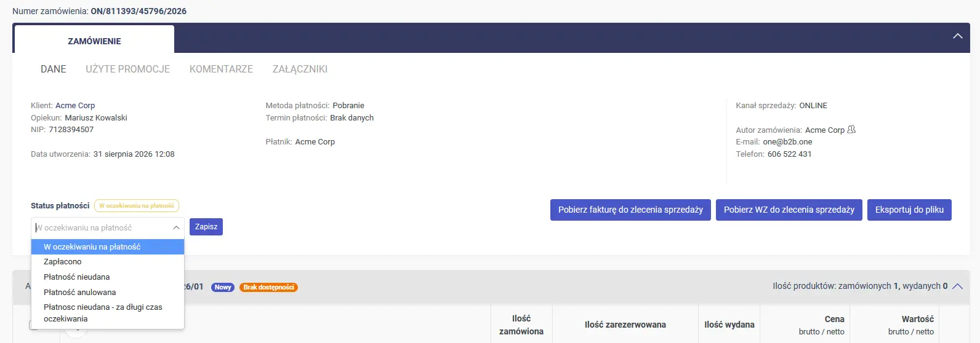Screen dimensions: 980x343
Task: Click 'Pobierz WZ do zlecenia sprzedaży'
Action: (x=789, y=210)
